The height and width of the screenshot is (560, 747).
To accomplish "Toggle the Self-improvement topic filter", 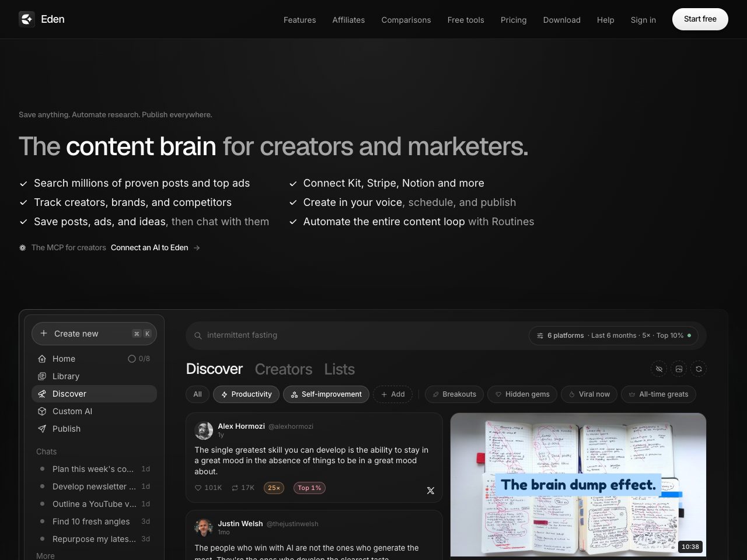I will [326, 394].
